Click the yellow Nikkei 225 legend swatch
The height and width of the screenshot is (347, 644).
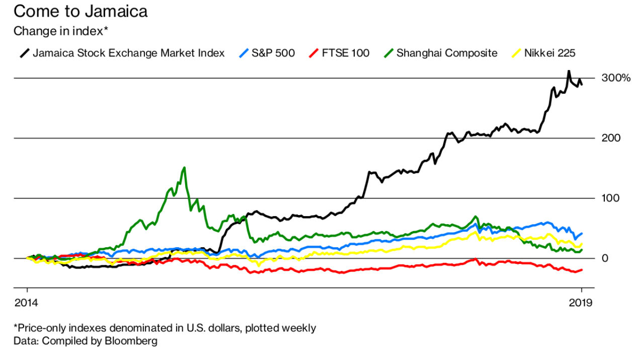click(516, 53)
